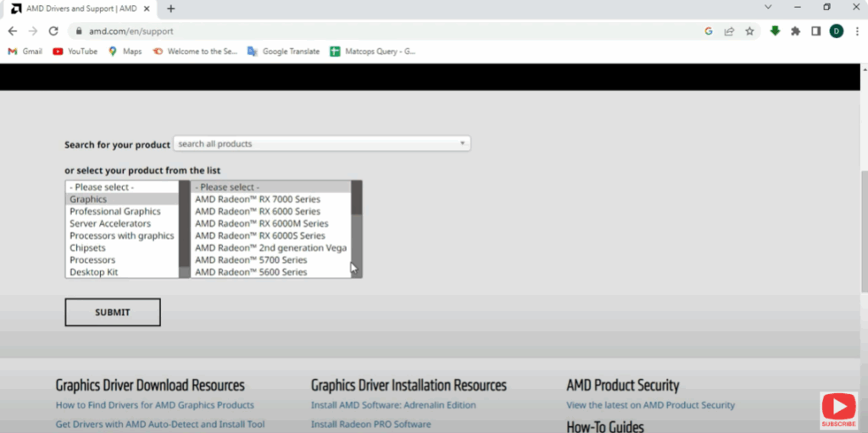Select AMD Radeon RX 6000M Series
This screenshot has height=433, width=868.
(x=270, y=224)
